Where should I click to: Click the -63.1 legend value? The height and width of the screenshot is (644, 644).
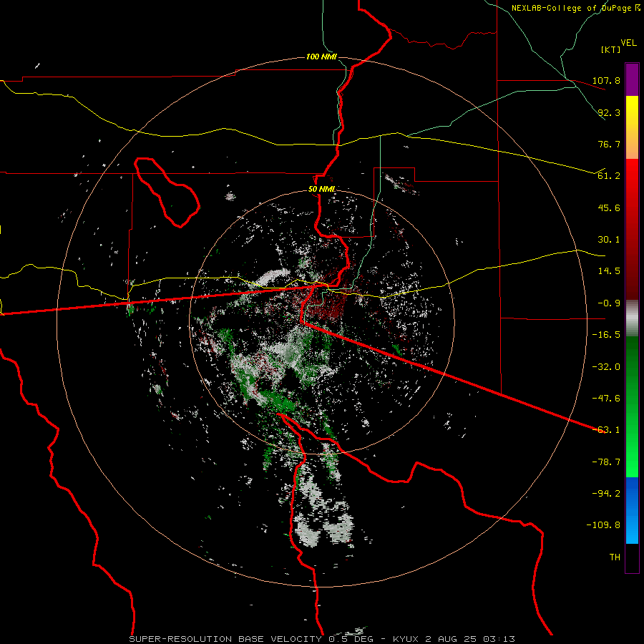[606, 430]
